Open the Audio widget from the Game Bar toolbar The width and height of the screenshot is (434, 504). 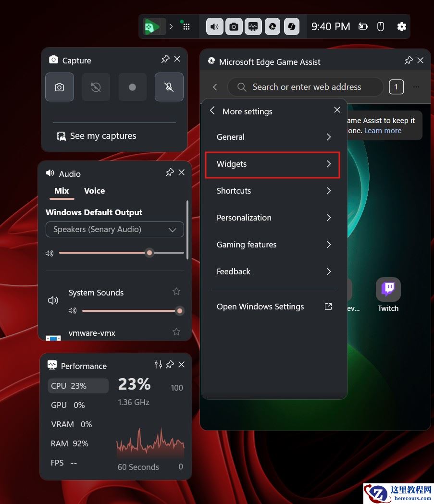click(x=214, y=26)
